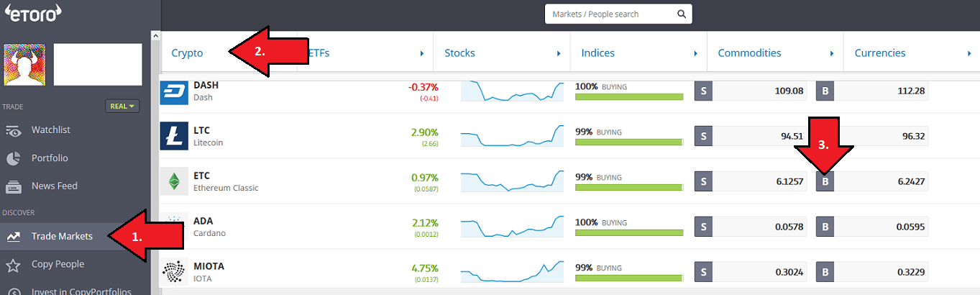Click the Ethereum Classic logo

173,181
